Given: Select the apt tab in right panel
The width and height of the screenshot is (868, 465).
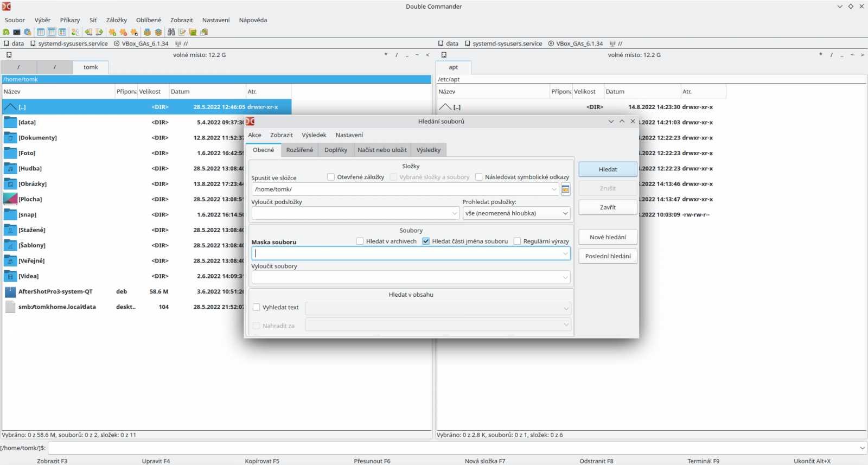Looking at the screenshot, I should coord(454,67).
